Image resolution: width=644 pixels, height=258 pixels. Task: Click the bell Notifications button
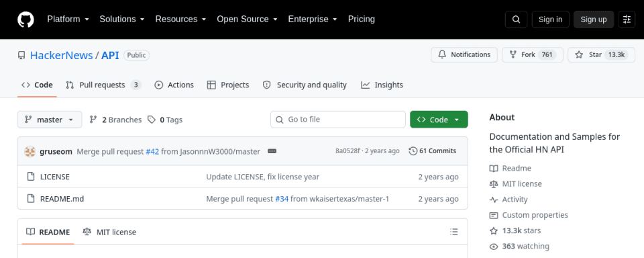click(x=464, y=54)
